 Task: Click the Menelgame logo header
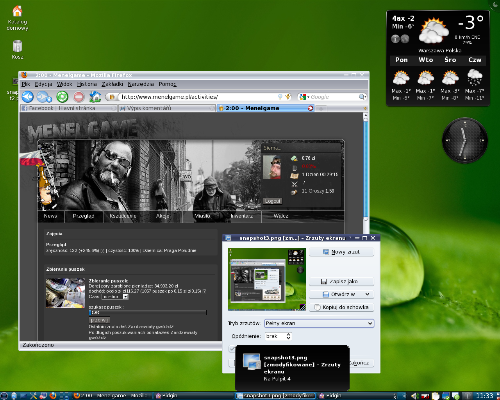[83, 130]
